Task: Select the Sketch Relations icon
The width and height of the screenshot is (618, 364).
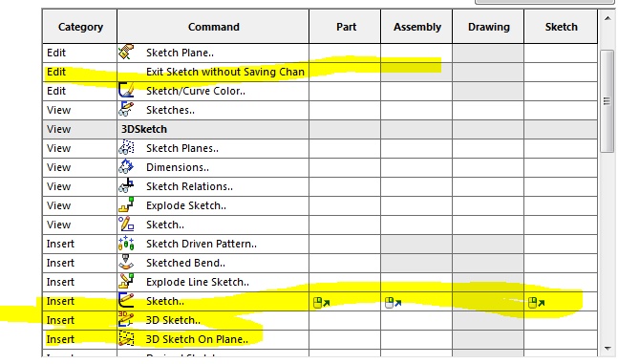Action: [126, 185]
